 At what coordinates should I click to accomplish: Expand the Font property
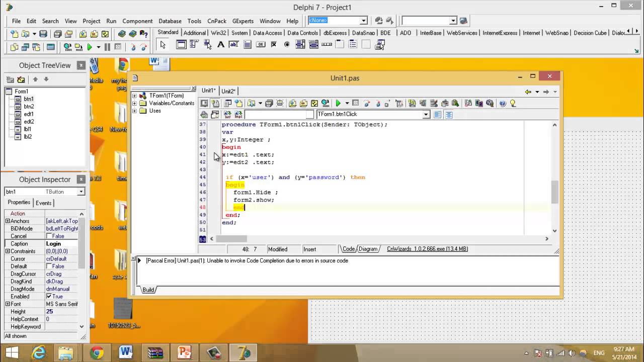(8, 304)
